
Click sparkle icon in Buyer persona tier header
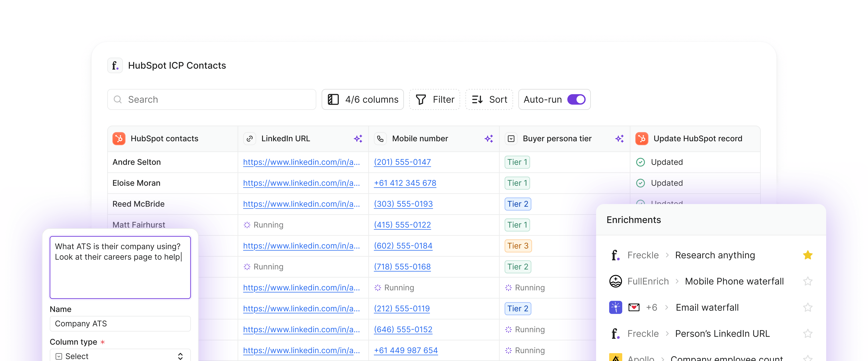coord(620,138)
